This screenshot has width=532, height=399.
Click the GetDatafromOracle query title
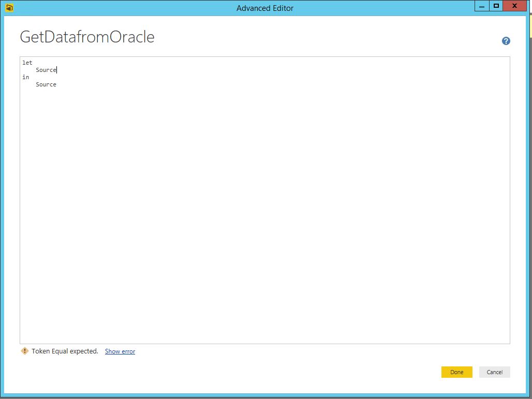point(87,37)
